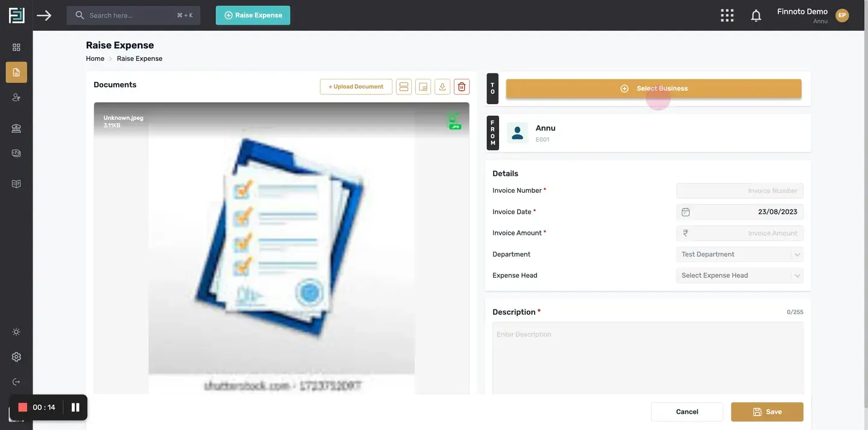868x430 pixels.
Task: Open the payments wallet sidebar icon
Action: point(16,153)
